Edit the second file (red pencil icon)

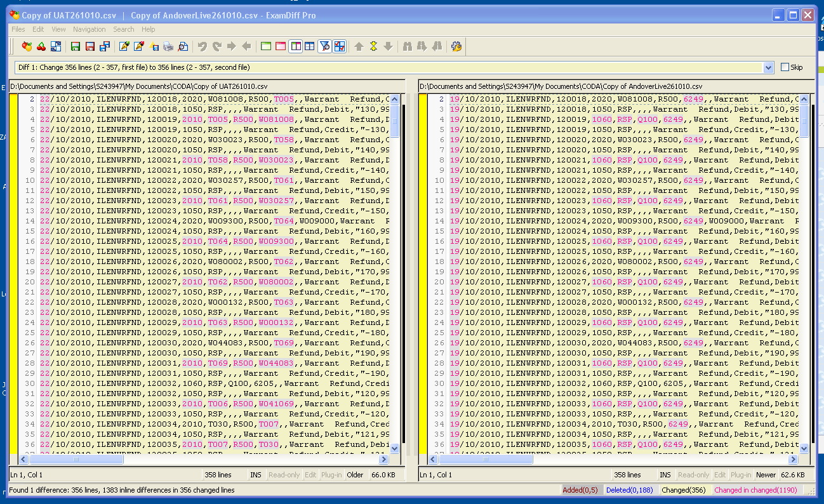coord(138,46)
